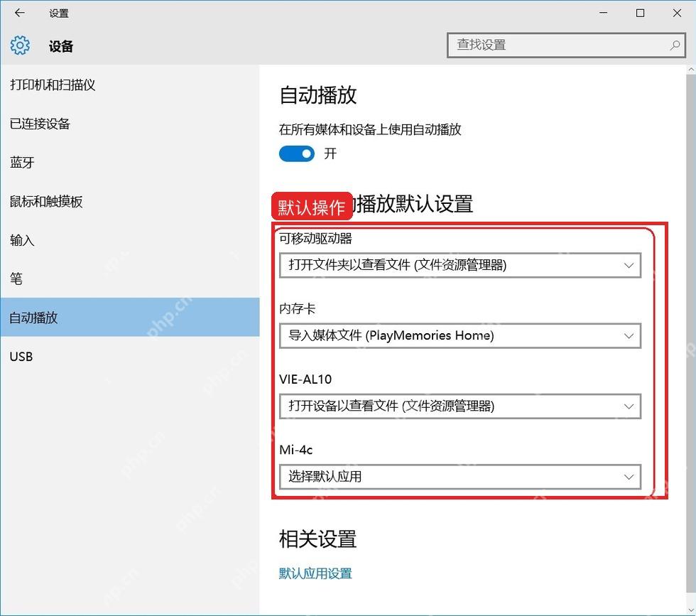Open the VIE-AL10 dropdown

pos(460,406)
